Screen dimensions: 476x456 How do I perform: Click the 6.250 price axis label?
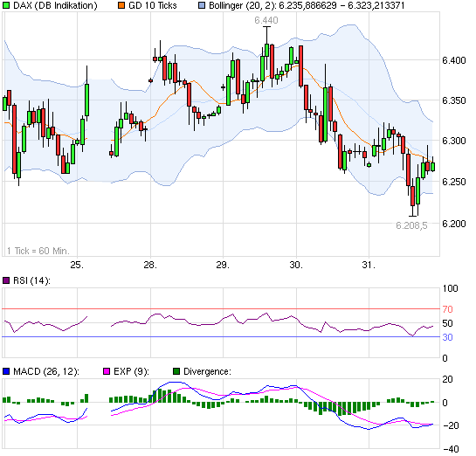[x=454, y=182]
